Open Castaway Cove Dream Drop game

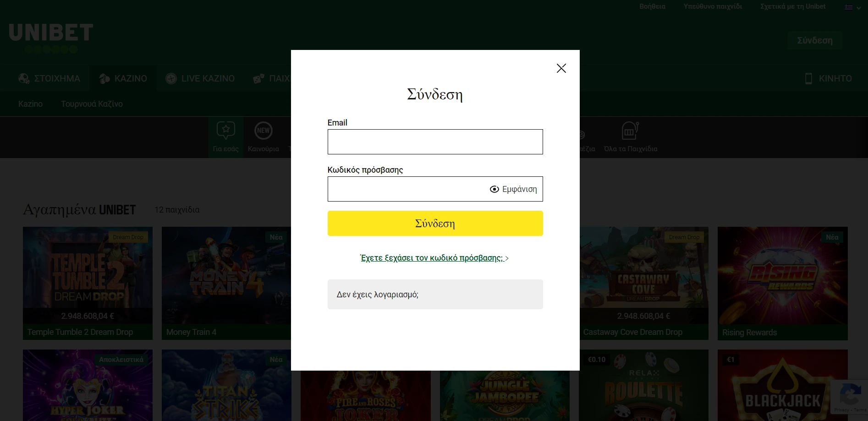[x=644, y=283]
